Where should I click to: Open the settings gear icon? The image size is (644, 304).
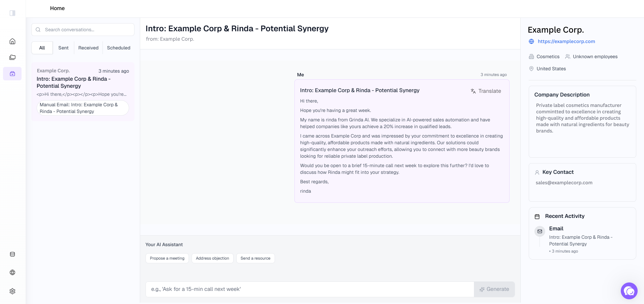(x=12, y=291)
